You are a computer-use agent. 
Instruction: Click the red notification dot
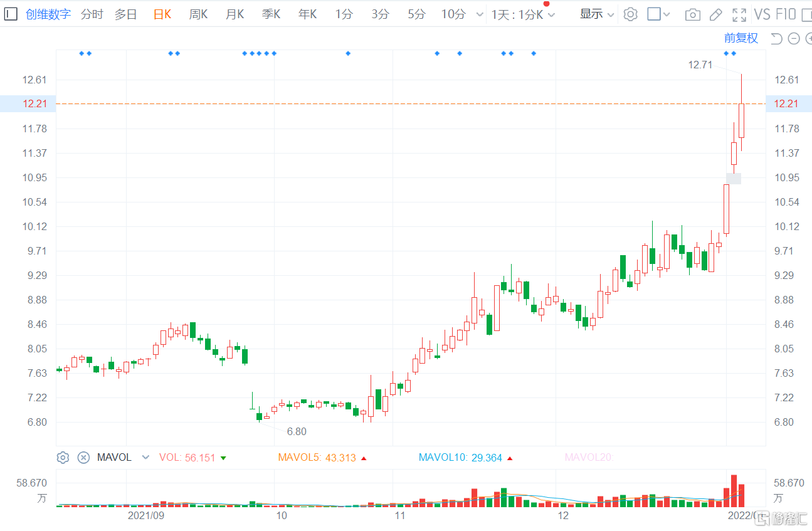click(x=546, y=4)
